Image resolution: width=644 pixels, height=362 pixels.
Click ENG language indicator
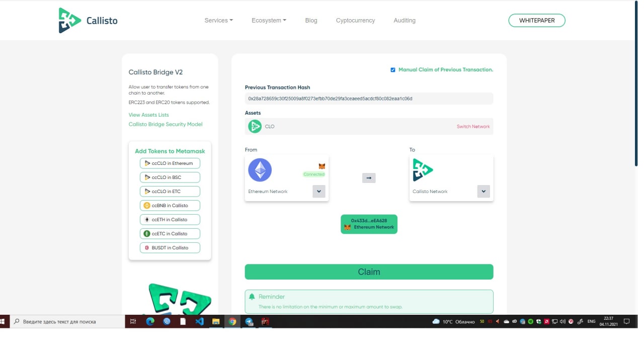[x=592, y=321]
